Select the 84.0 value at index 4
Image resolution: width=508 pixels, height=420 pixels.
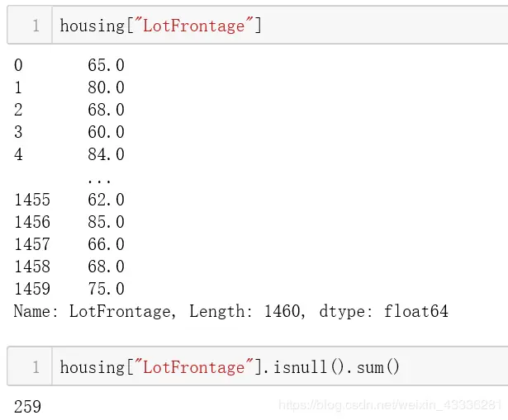[x=106, y=154]
